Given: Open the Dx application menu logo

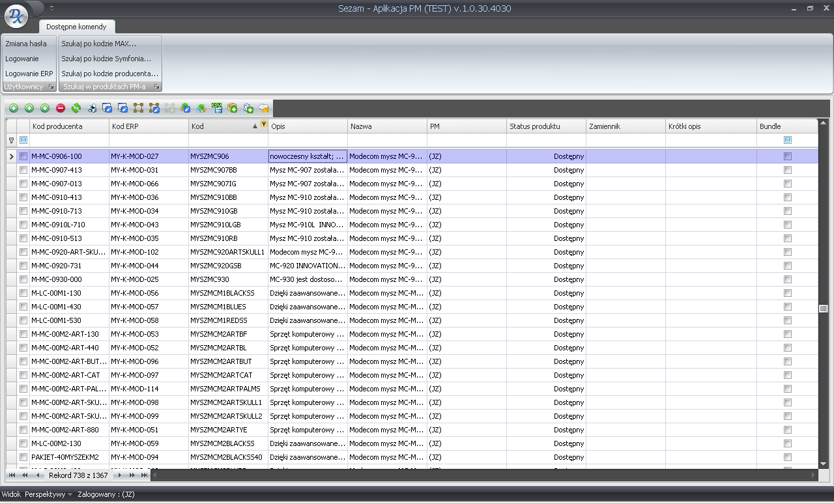Looking at the screenshot, I should pos(16,17).
